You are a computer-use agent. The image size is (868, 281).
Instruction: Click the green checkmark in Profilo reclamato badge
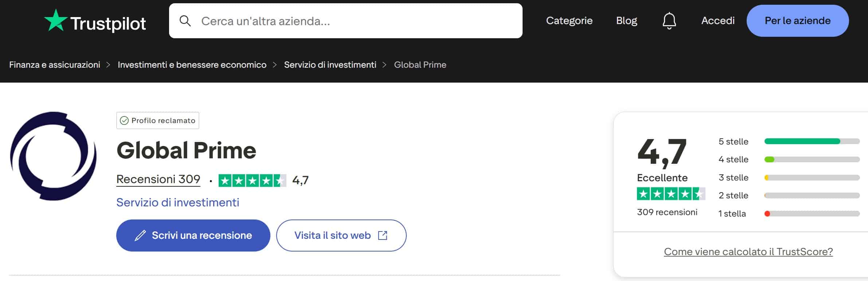tap(124, 120)
